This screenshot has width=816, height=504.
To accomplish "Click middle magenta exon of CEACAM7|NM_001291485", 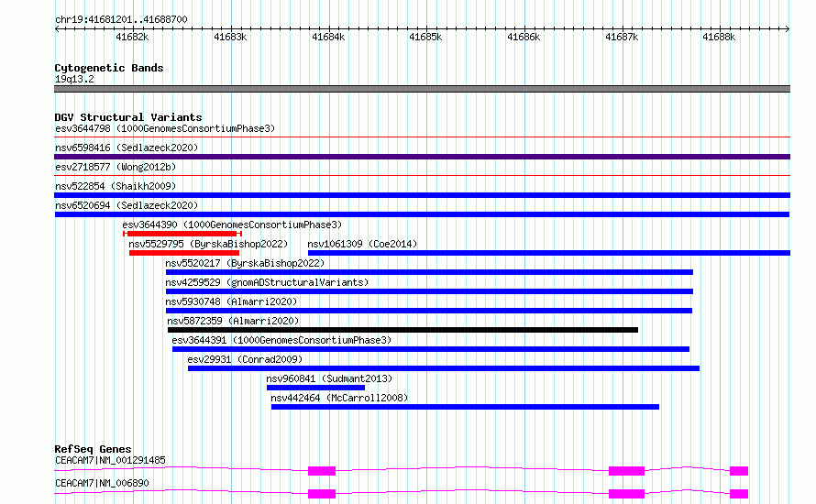I will (x=626, y=471).
